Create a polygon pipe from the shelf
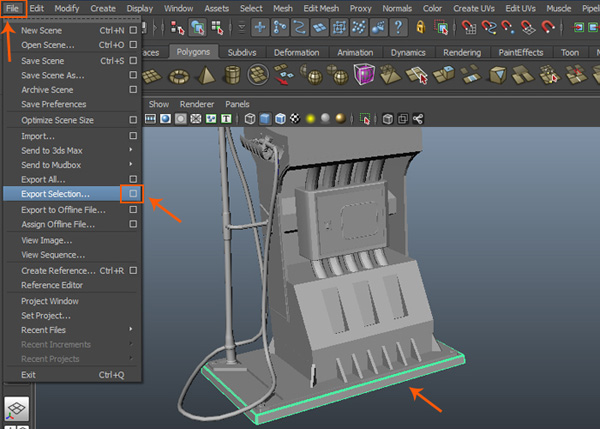The height and width of the screenshot is (429, 600). click(232, 75)
